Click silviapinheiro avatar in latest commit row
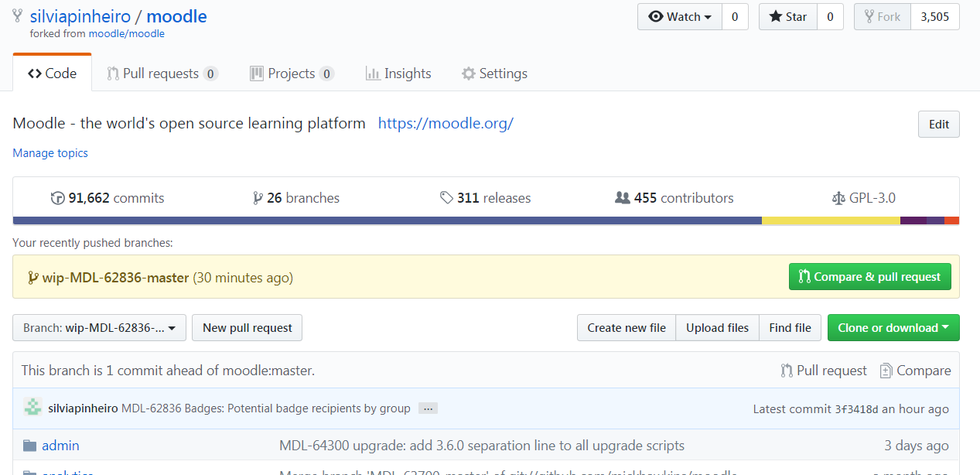 (x=32, y=408)
